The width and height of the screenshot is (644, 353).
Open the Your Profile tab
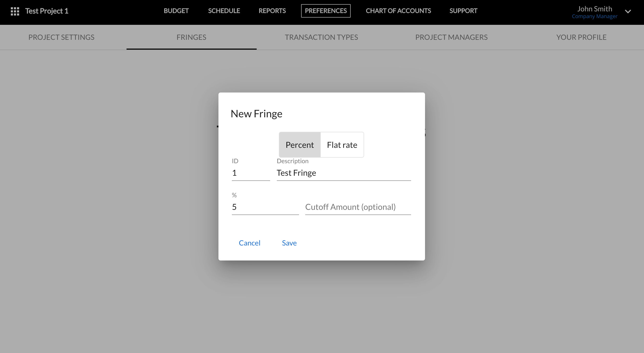(581, 37)
